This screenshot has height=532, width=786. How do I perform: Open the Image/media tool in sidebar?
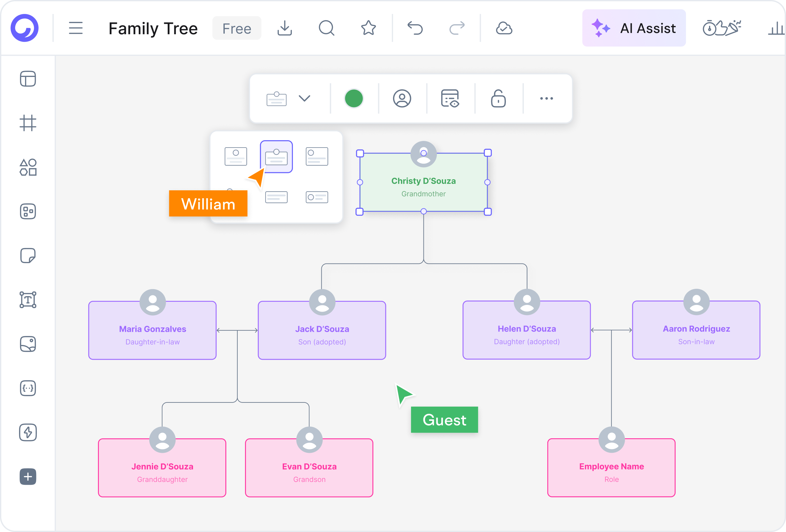coord(28,344)
